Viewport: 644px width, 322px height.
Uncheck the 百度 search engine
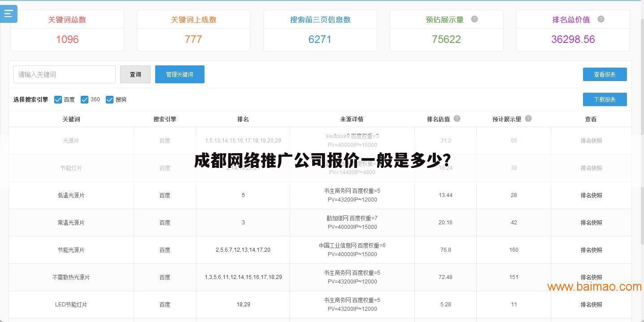tap(58, 99)
